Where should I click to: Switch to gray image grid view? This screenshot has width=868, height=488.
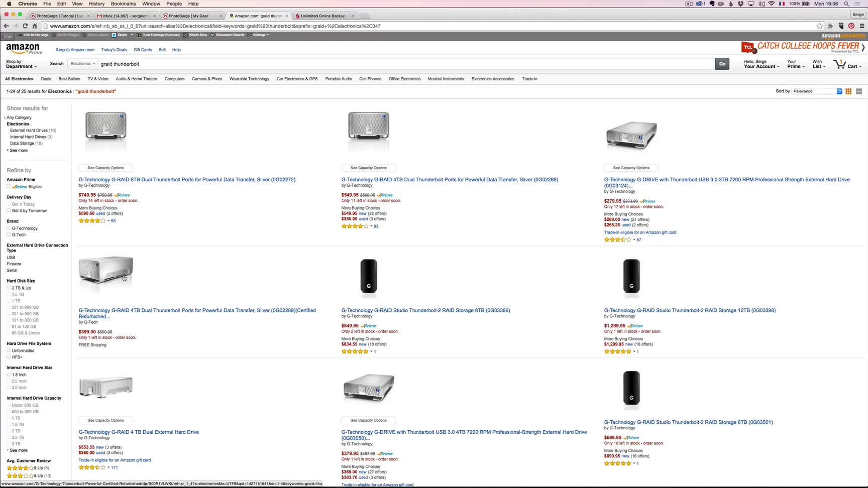coord(859,91)
